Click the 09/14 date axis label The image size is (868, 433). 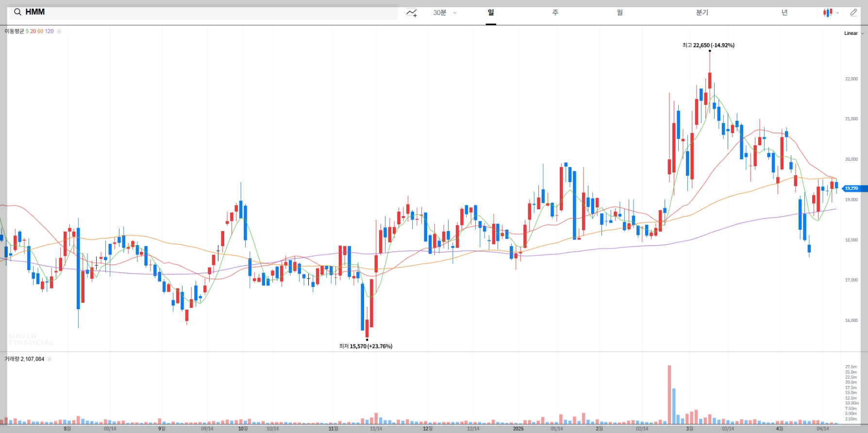[207, 429]
